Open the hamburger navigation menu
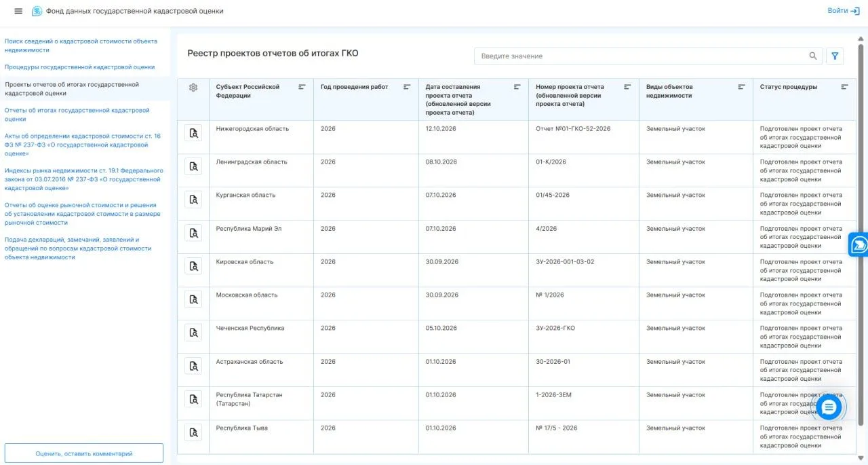Viewport: 868px width, 465px height. click(18, 11)
